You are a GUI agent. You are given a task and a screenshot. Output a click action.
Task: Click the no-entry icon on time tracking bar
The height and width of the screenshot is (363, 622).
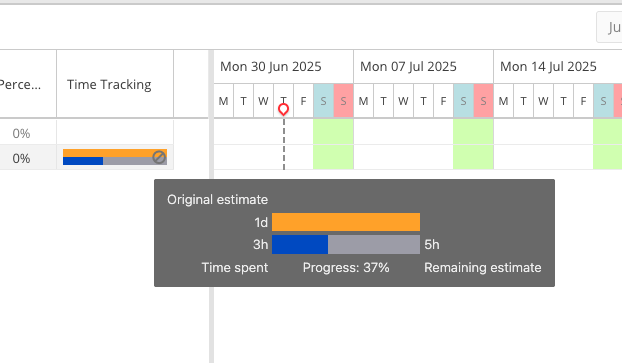(x=159, y=157)
